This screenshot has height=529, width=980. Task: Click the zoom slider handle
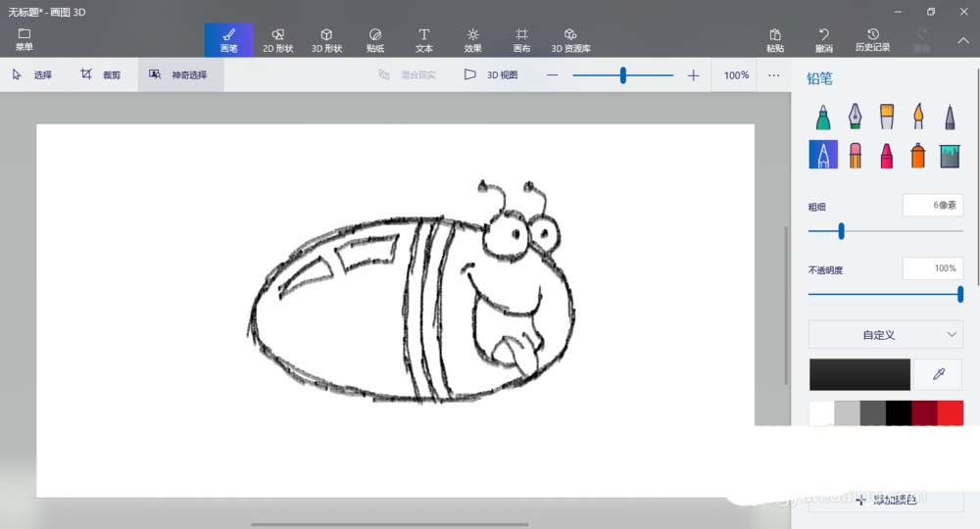pos(622,75)
